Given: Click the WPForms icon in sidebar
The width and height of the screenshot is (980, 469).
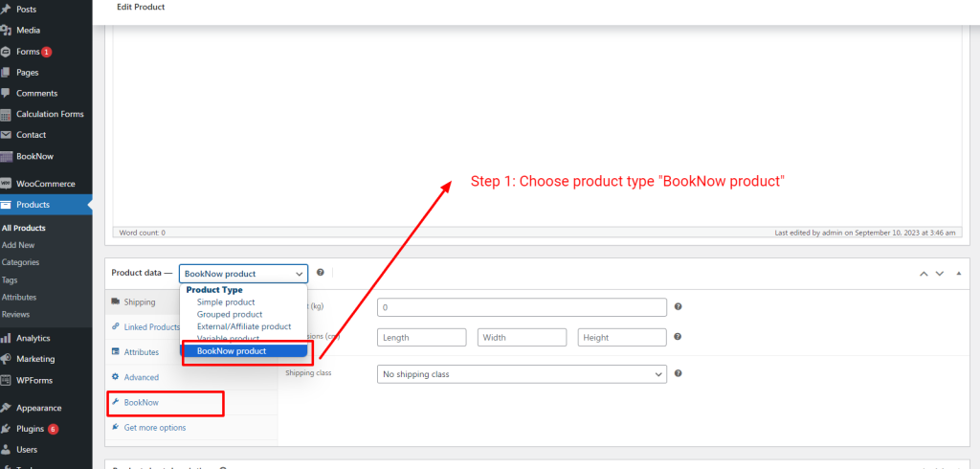Looking at the screenshot, I should pos(6,380).
